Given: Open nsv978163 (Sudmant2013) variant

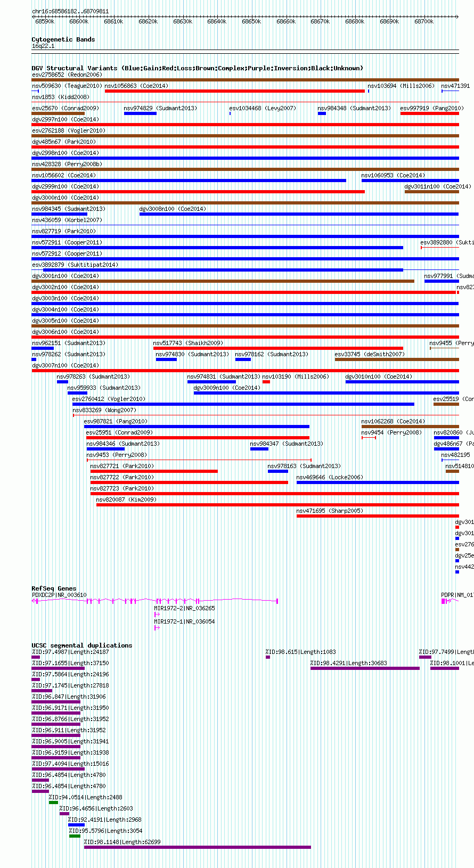Looking at the screenshot, I should (x=304, y=466).
